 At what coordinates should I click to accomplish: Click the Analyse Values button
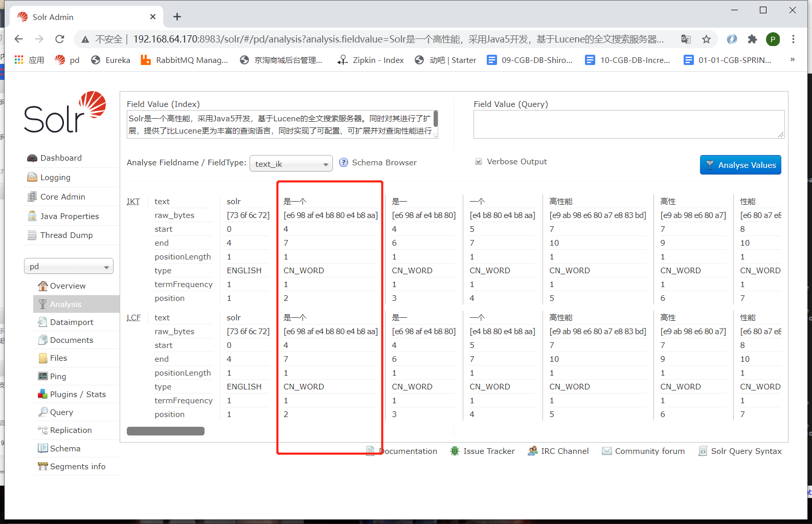(740, 165)
